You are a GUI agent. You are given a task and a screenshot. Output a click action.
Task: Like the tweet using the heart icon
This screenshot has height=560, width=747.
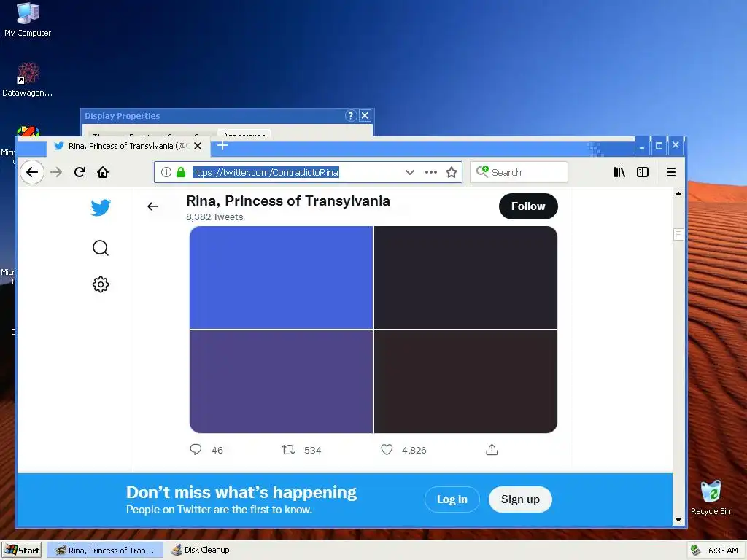387,449
